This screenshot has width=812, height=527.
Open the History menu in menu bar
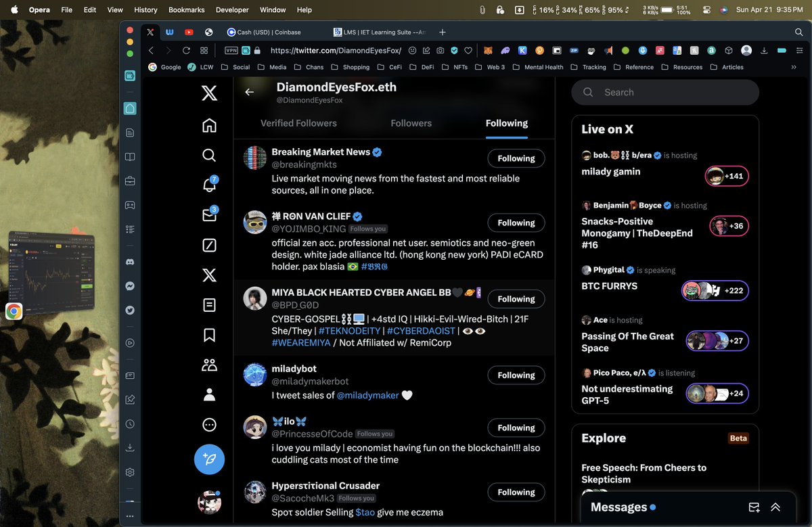click(x=145, y=9)
